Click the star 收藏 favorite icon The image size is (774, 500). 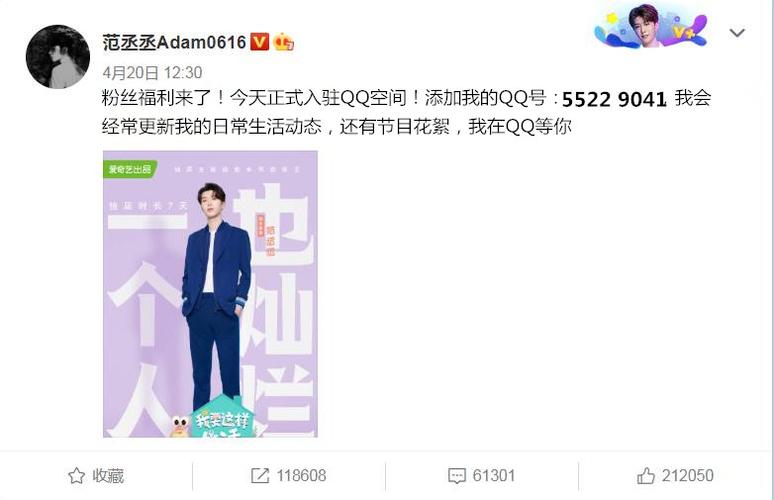[77, 475]
